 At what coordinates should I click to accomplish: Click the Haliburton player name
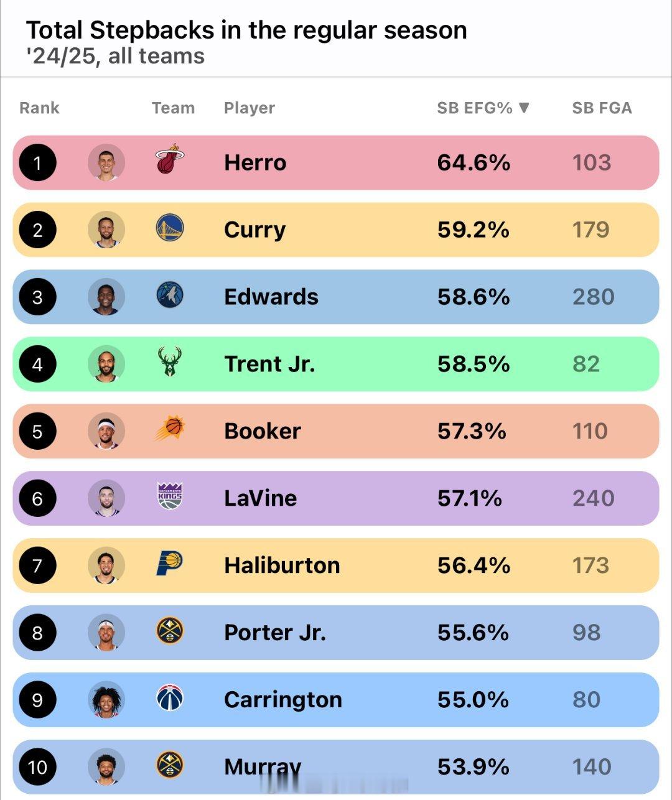click(282, 565)
